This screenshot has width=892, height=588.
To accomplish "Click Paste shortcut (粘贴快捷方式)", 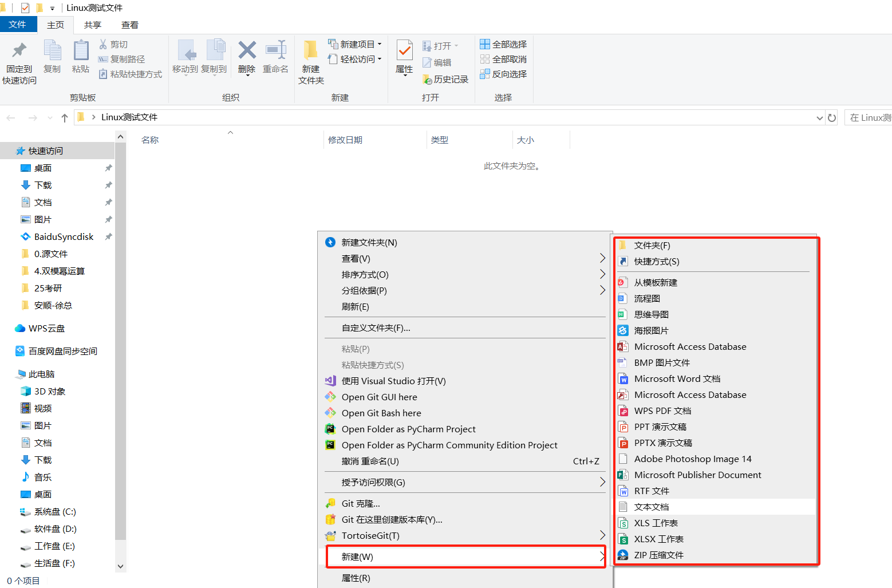I will point(131,74).
